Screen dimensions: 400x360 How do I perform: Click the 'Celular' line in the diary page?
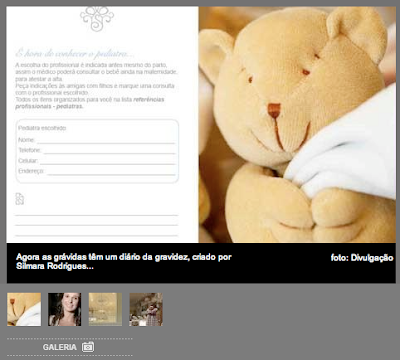coord(97,161)
